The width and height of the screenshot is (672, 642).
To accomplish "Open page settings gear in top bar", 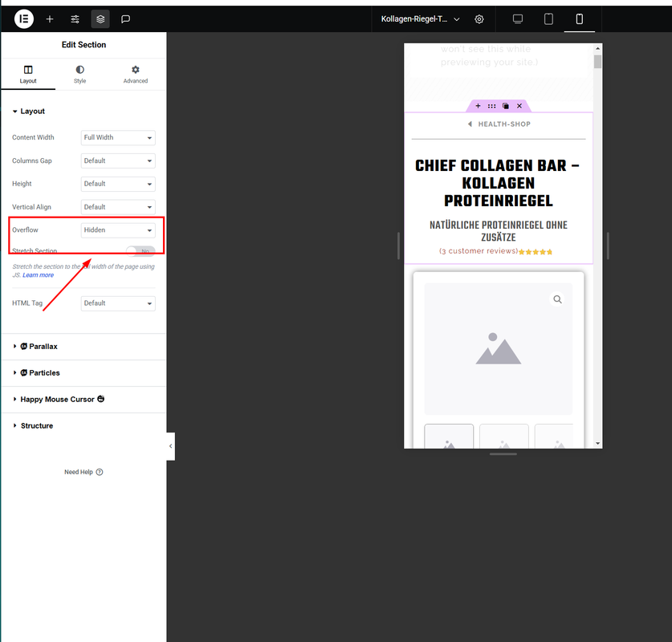I will coord(479,18).
